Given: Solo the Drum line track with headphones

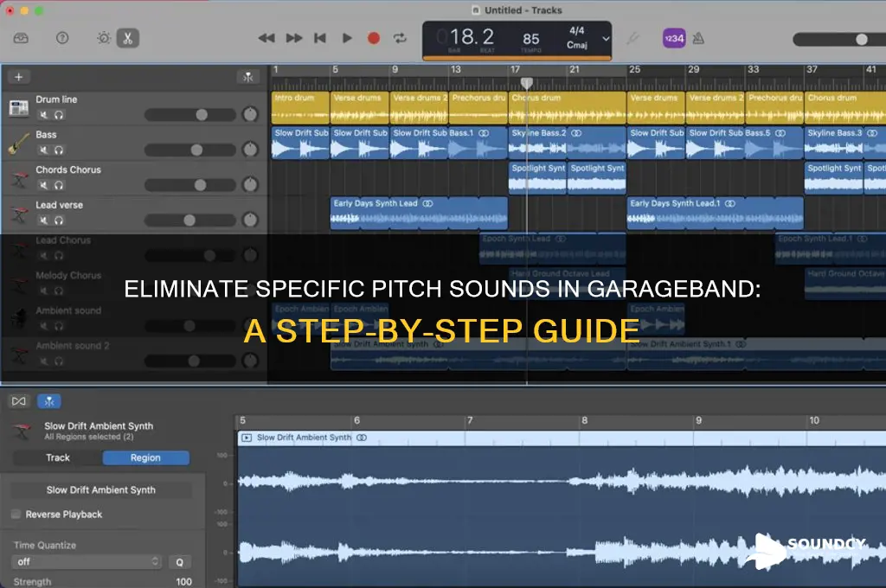Looking at the screenshot, I should point(58,115).
